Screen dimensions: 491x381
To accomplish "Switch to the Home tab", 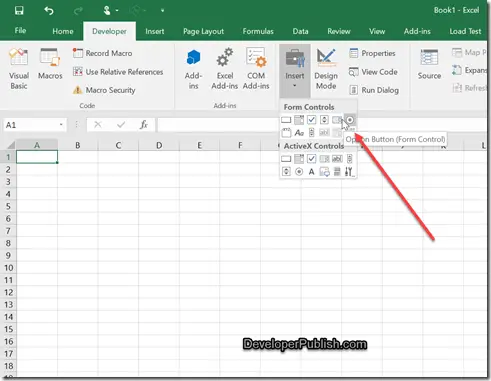I will 63,31.
